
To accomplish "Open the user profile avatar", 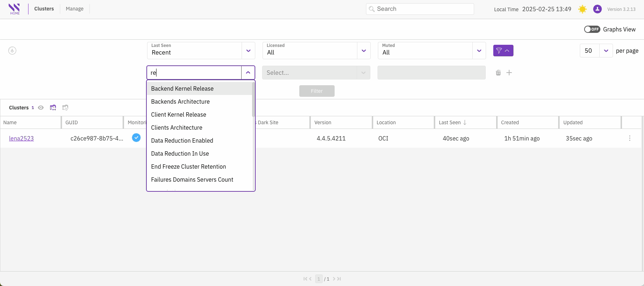I will 597,9.
